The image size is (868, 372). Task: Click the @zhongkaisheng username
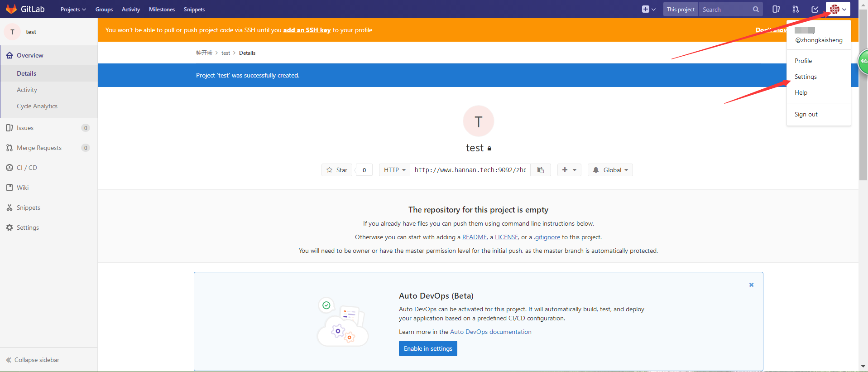819,40
